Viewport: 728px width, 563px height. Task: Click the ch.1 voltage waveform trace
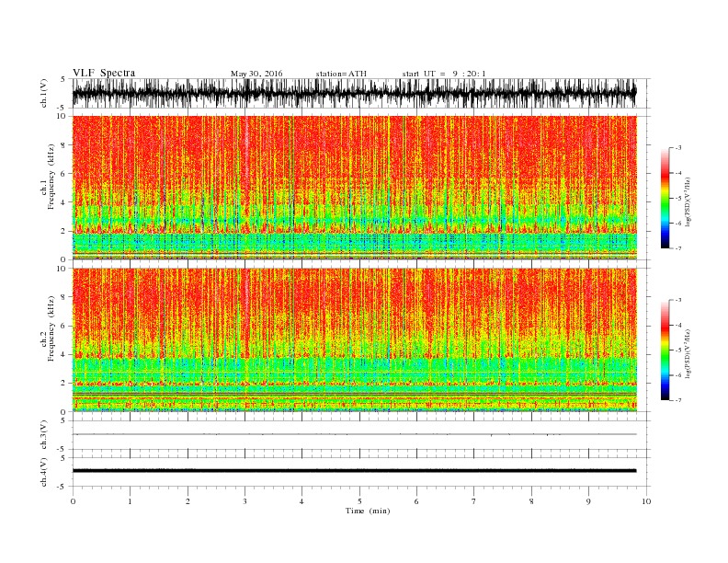pyautogui.click(x=354, y=93)
